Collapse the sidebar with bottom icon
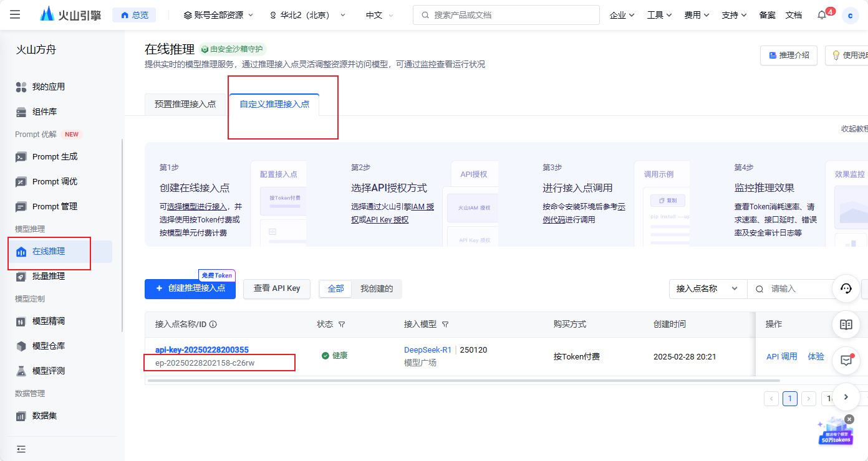 click(21, 449)
